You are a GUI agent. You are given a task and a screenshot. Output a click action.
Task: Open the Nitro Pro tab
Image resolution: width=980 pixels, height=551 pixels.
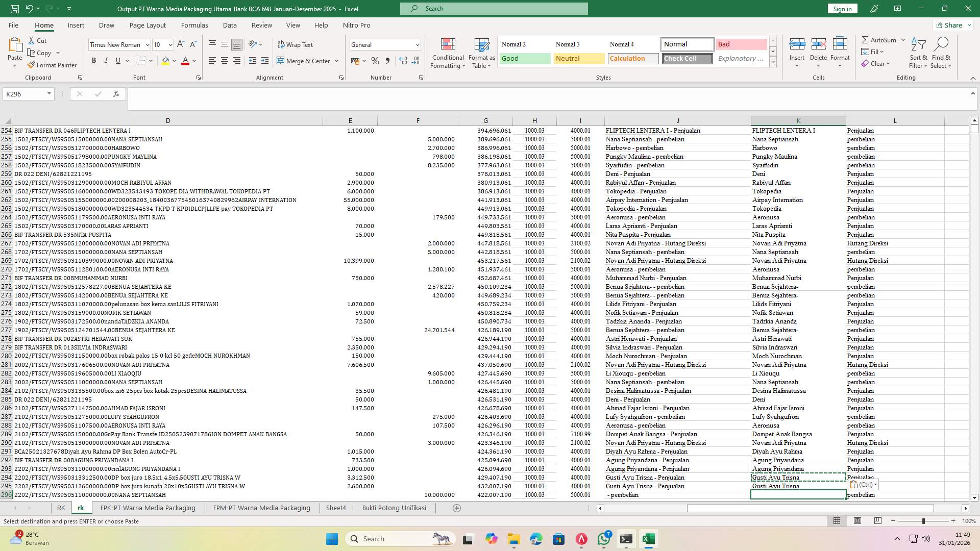357,25
